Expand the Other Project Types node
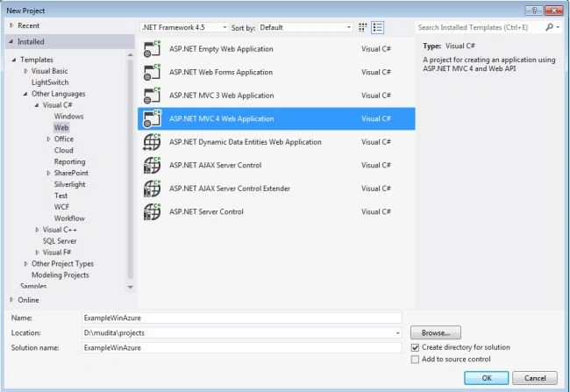The height and width of the screenshot is (392, 570). [x=25, y=264]
